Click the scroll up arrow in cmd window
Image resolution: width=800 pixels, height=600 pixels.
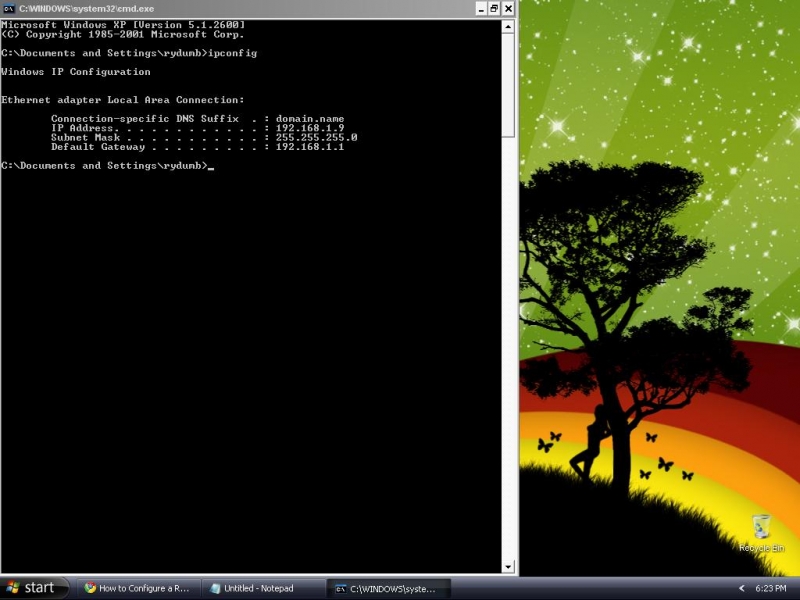pyautogui.click(x=509, y=26)
